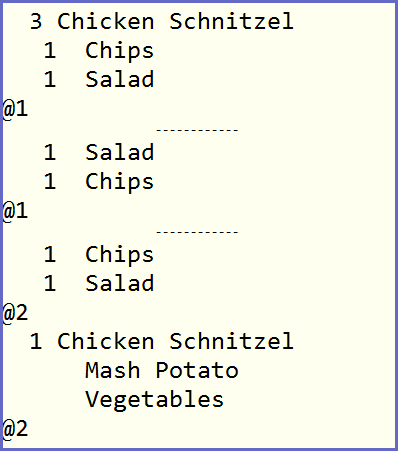Select Chips in the second group
This screenshot has height=451, width=398.
99,182
